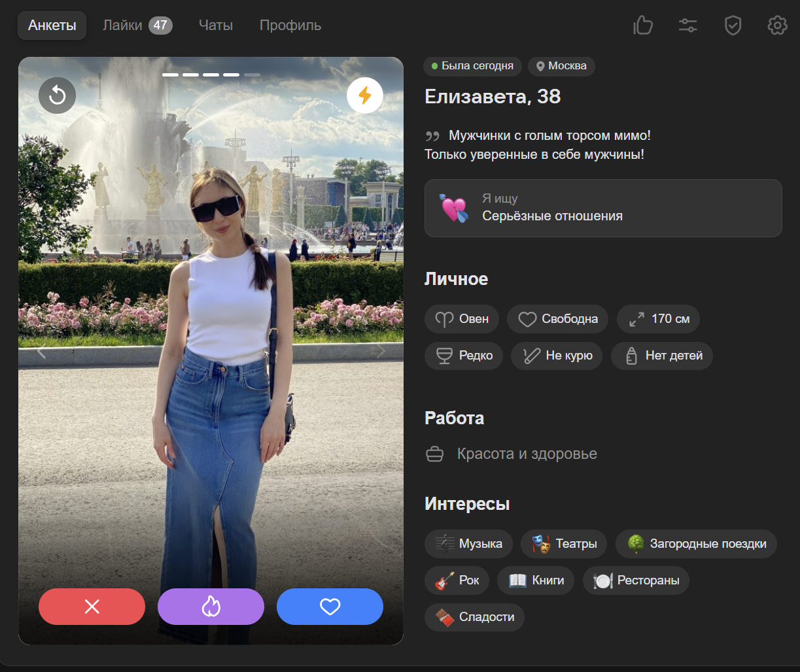Click the Рестораны interest tag
The width and height of the screenshot is (800, 672).
tap(636, 580)
